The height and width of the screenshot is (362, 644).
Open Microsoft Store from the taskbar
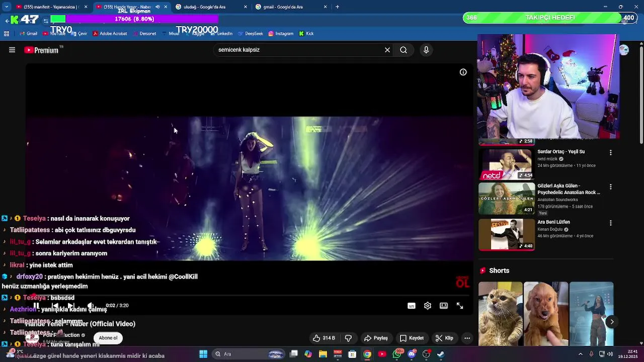pos(352,354)
